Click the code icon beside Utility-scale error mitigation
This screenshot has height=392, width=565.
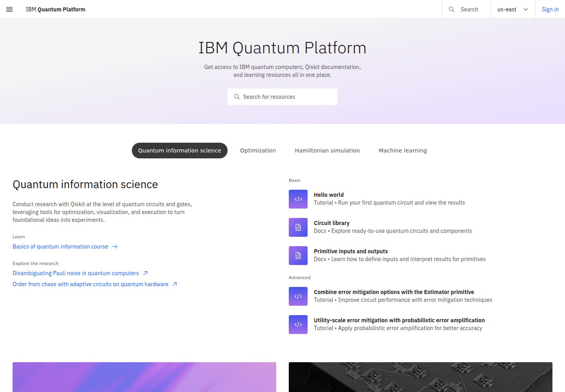coord(298,325)
